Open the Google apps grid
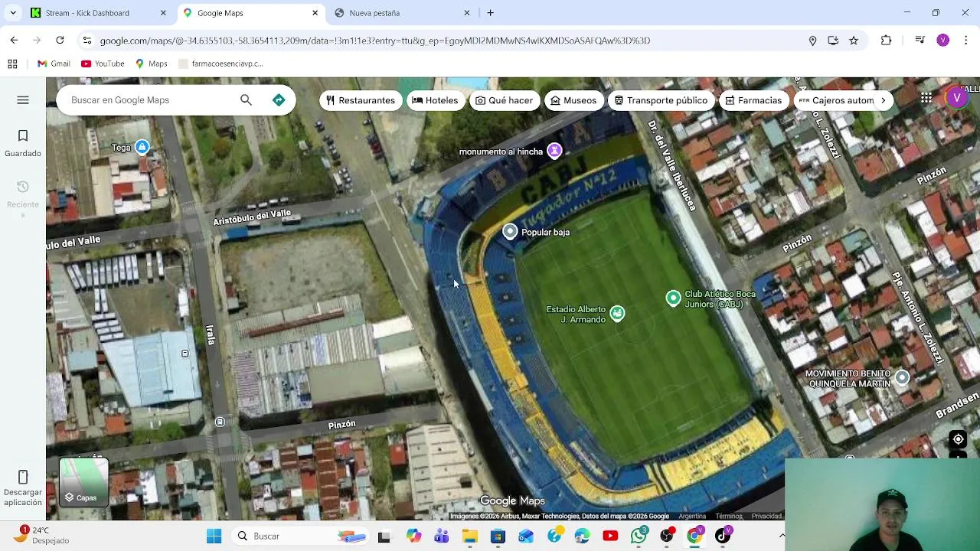The width and height of the screenshot is (980, 551). [x=926, y=98]
